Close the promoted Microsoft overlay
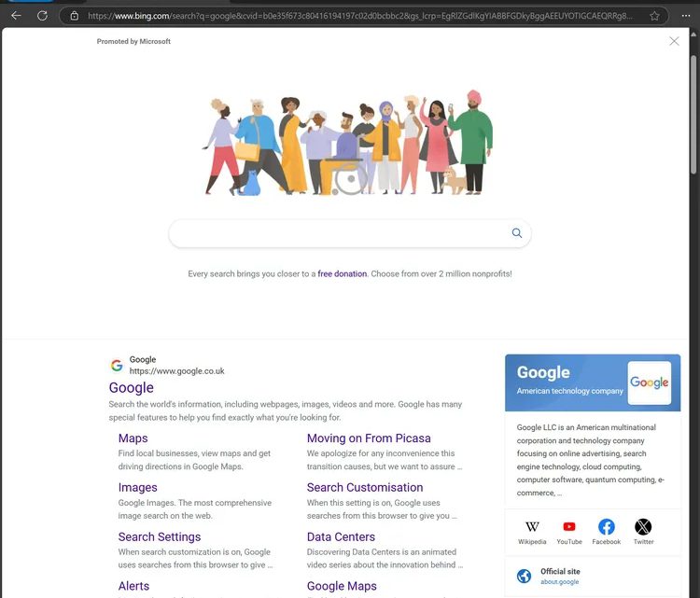The height and width of the screenshot is (598, 700). [674, 41]
